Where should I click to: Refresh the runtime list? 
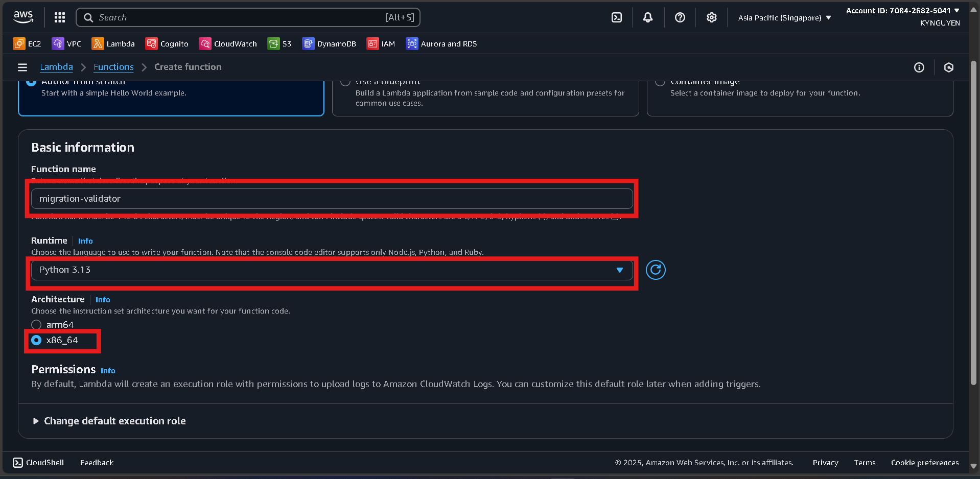[x=656, y=270]
